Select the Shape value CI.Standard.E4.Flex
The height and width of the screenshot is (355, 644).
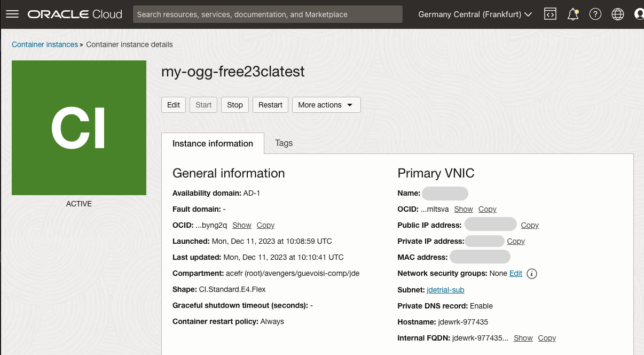tap(232, 289)
